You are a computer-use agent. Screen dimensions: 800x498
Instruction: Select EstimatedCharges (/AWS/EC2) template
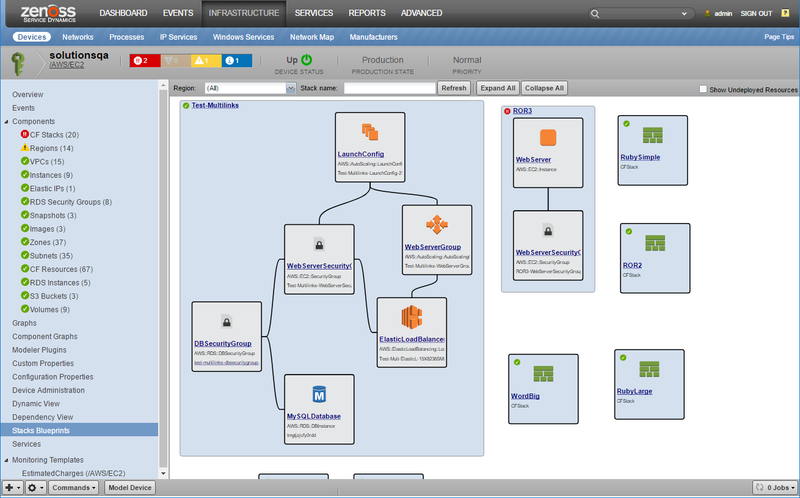coord(73,473)
